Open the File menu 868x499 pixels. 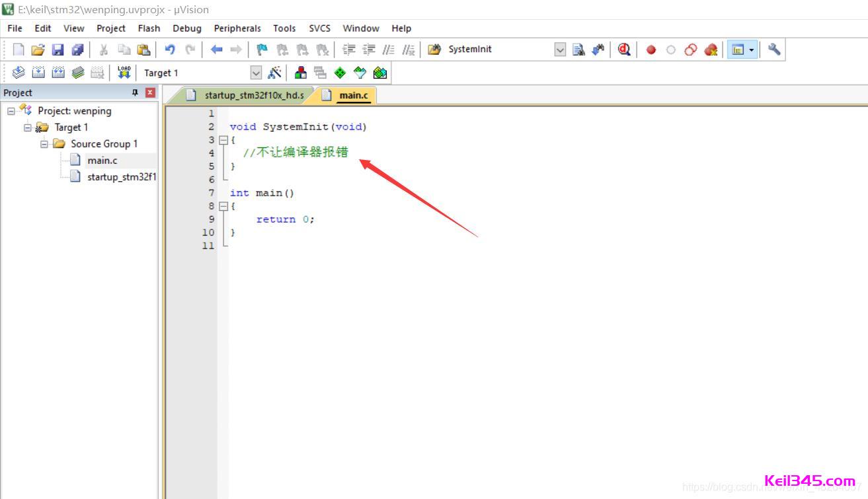(x=15, y=28)
